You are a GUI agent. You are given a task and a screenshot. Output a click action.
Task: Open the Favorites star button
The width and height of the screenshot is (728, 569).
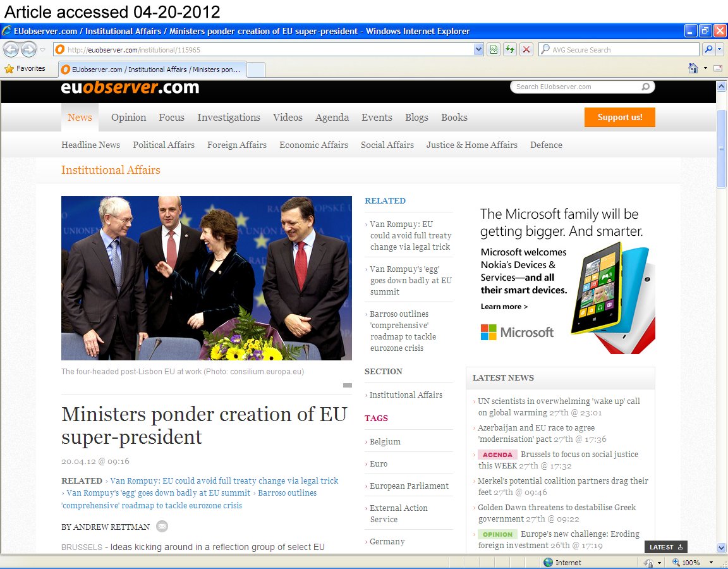25,68
